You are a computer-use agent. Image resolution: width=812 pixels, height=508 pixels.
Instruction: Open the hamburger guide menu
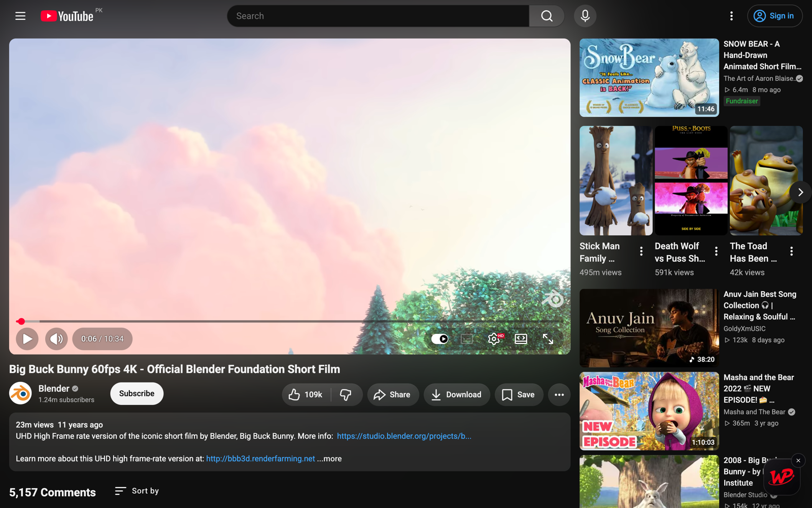coord(20,16)
